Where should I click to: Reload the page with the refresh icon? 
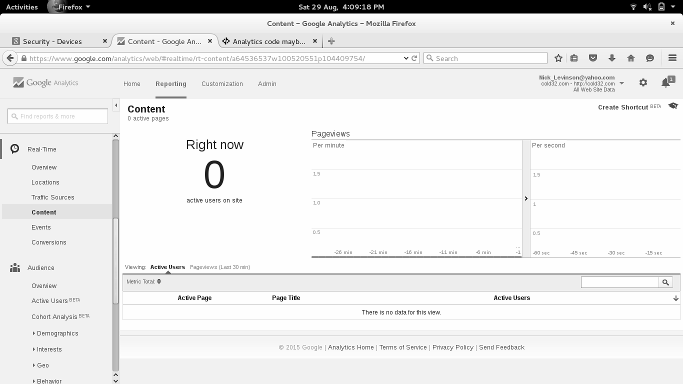click(414, 58)
